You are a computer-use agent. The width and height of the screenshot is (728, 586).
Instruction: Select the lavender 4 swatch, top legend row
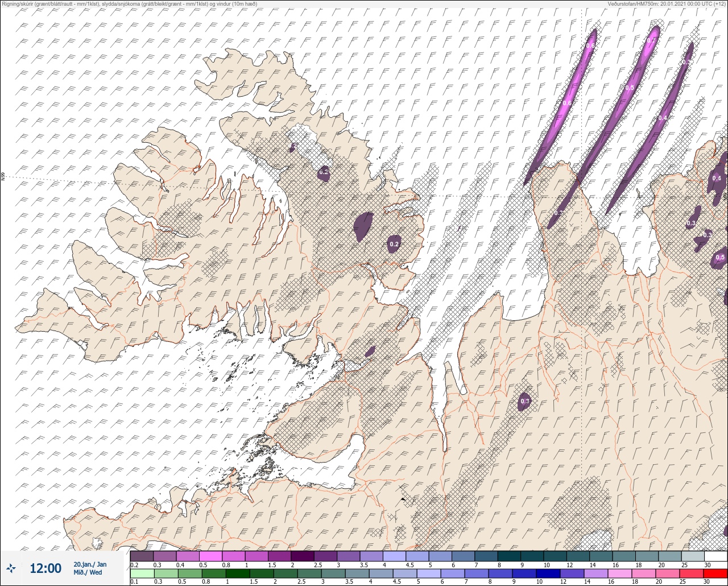(x=394, y=556)
